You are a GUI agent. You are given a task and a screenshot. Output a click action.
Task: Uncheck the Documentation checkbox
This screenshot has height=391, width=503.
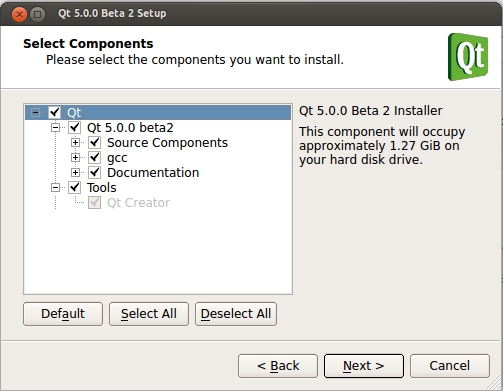point(95,172)
